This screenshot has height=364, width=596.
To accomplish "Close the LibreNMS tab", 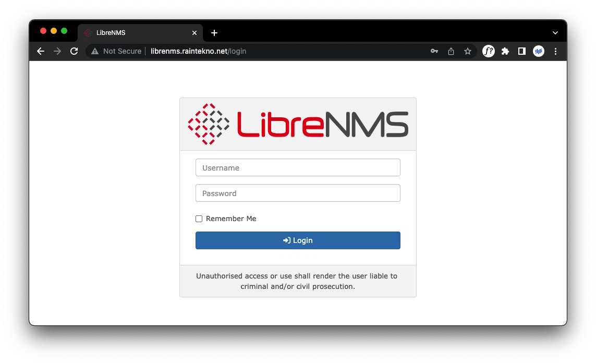I will coord(194,33).
